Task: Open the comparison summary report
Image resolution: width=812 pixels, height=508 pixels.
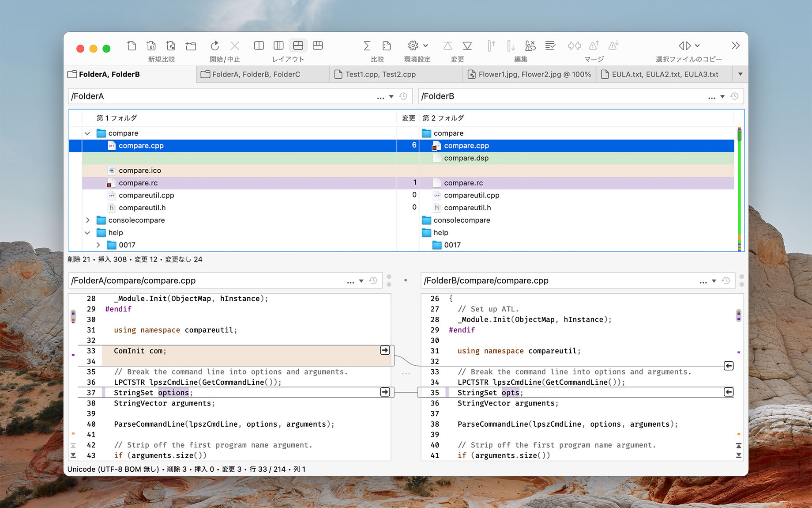Action: [367, 45]
